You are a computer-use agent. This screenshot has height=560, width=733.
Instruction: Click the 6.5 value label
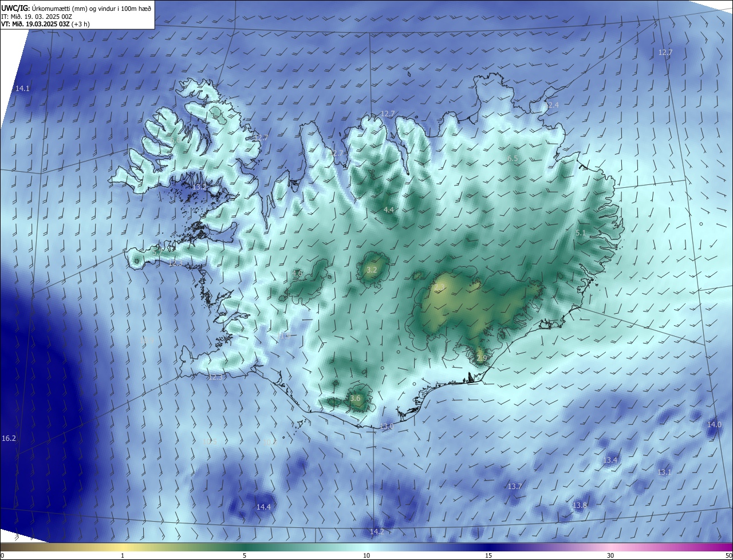512,159
